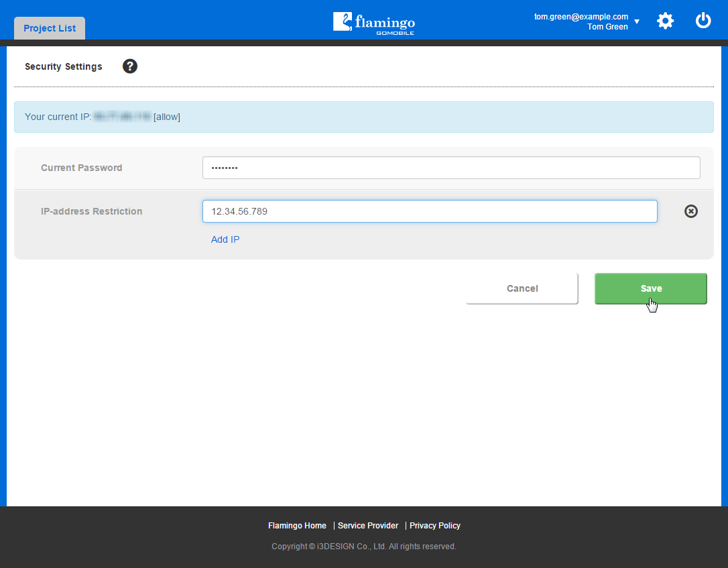Click the Security Settings heading

[x=64, y=66]
